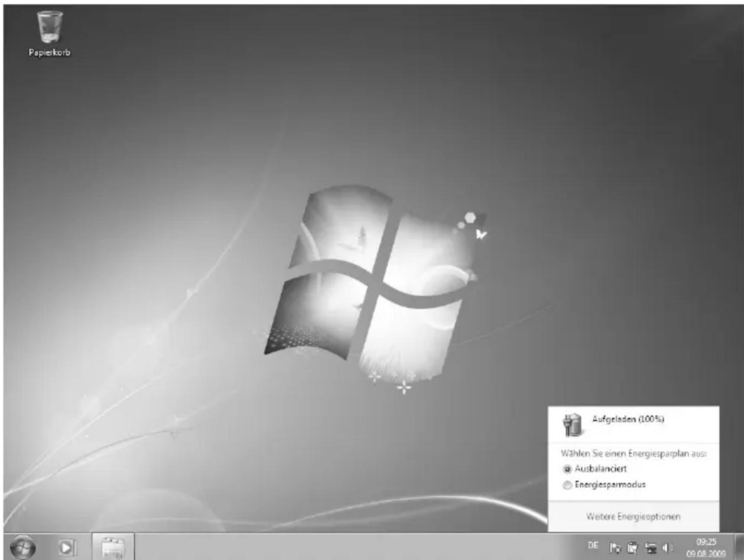Click the volume speaker tray icon
744x560 pixels.
pos(668,547)
